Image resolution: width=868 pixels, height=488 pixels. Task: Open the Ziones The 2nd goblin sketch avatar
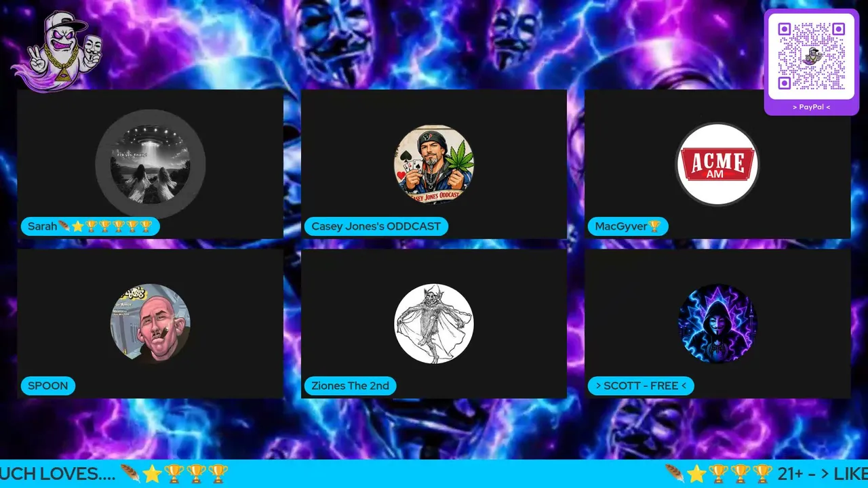click(x=434, y=323)
